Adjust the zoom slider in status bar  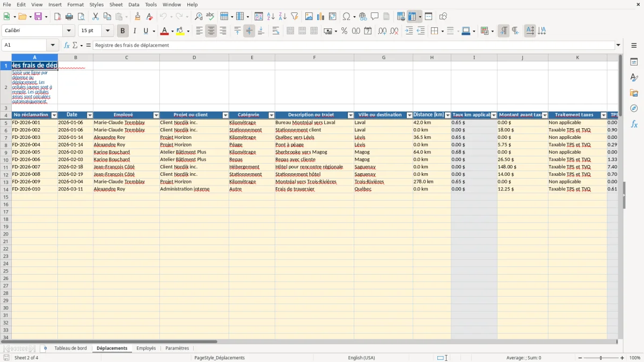[601, 358]
